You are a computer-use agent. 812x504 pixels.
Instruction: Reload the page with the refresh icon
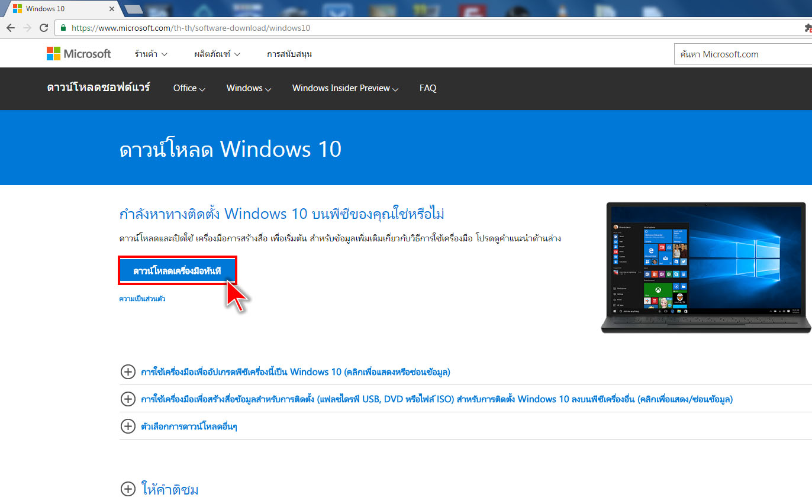pyautogui.click(x=44, y=28)
